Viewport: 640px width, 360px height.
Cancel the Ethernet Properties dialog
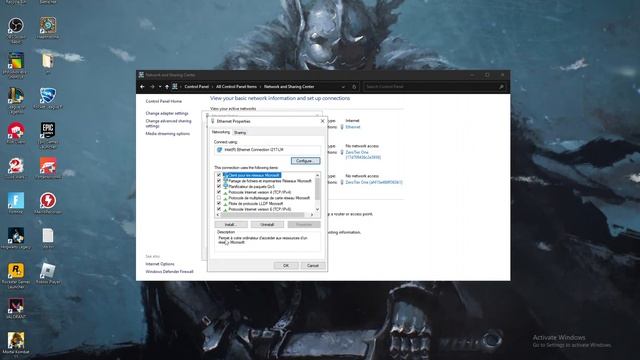point(313,266)
